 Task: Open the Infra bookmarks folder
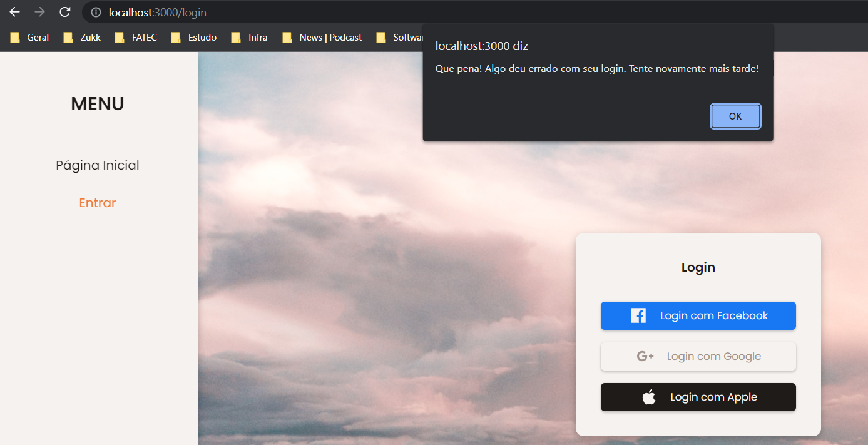[x=249, y=37]
